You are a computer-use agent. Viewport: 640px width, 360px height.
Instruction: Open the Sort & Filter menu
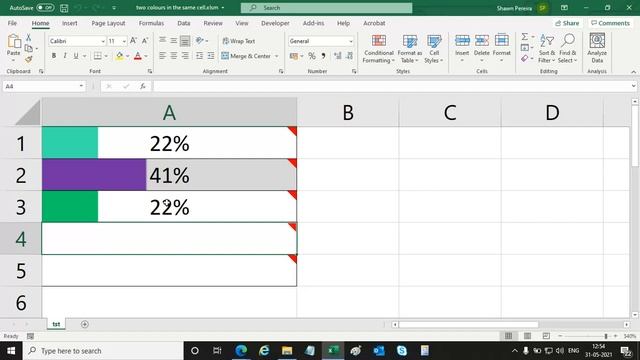[547, 49]
